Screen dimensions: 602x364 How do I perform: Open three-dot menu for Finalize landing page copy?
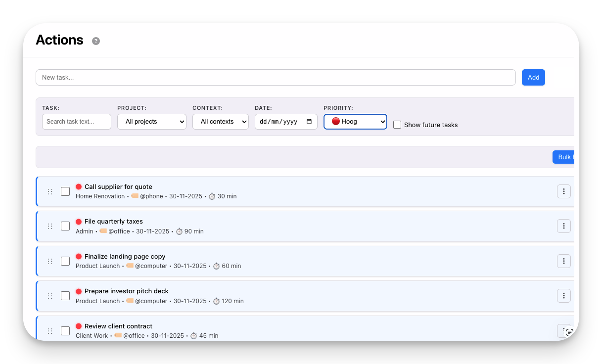[x=564, y=261]
